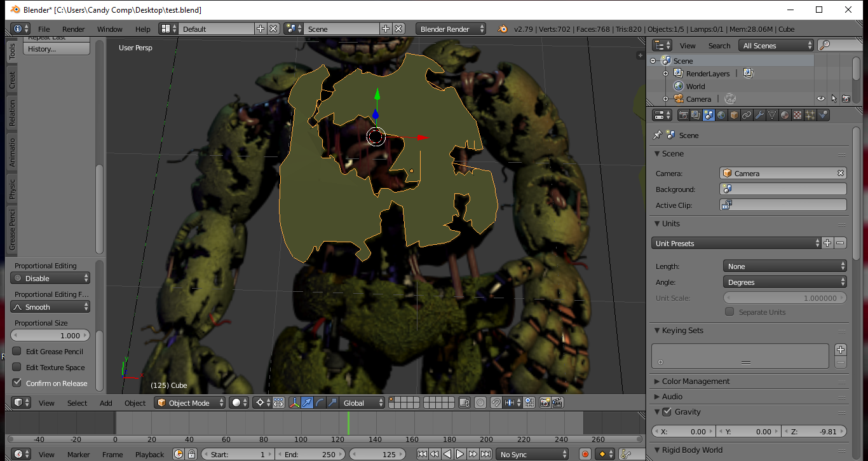
Task: Open the Proportional Editing Disable dropdown
Action: click(50, 278)
